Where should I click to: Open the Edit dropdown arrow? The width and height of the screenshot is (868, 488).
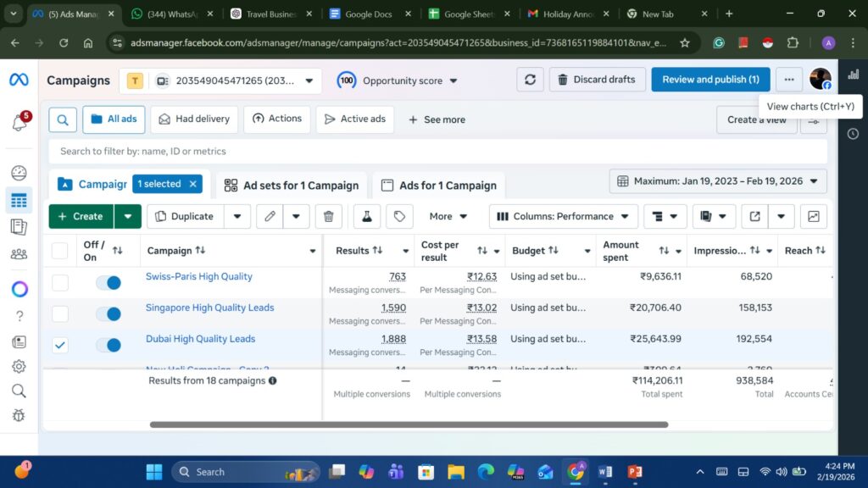(296, 216)
